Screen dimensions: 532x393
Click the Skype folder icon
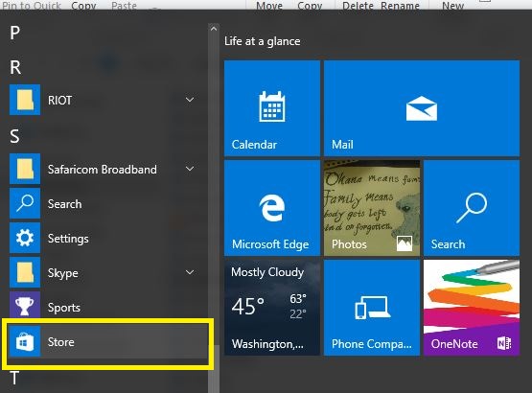click(x=25, y=272)
